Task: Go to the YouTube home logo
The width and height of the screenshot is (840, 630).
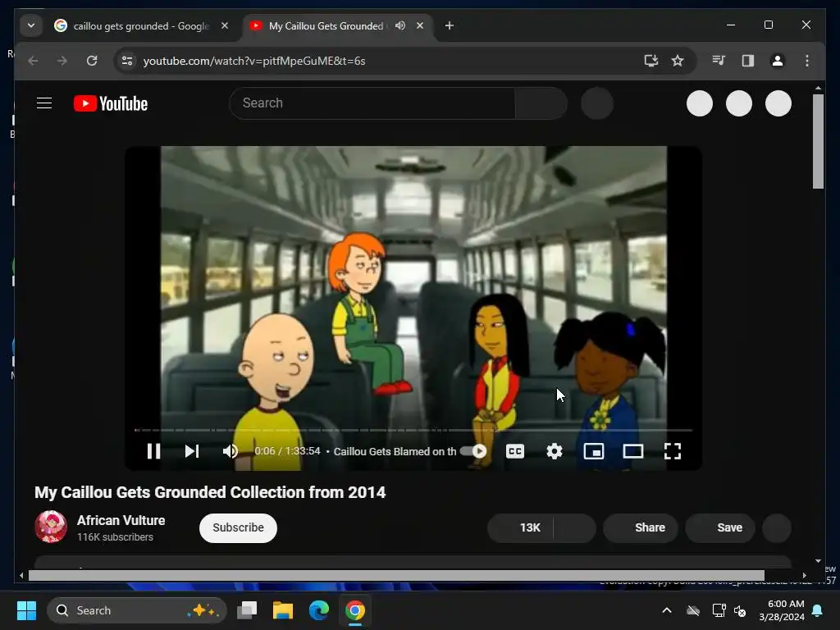Action: click(111, 103)
